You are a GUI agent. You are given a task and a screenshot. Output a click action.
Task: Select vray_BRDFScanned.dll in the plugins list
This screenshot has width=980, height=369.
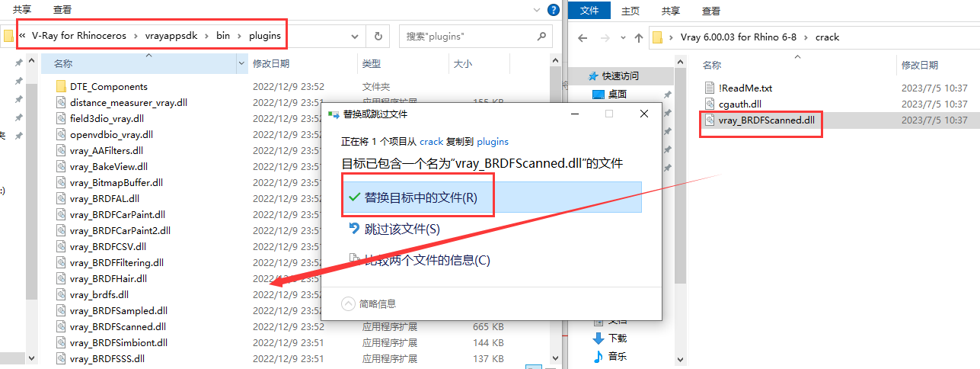tap(118, 326)
